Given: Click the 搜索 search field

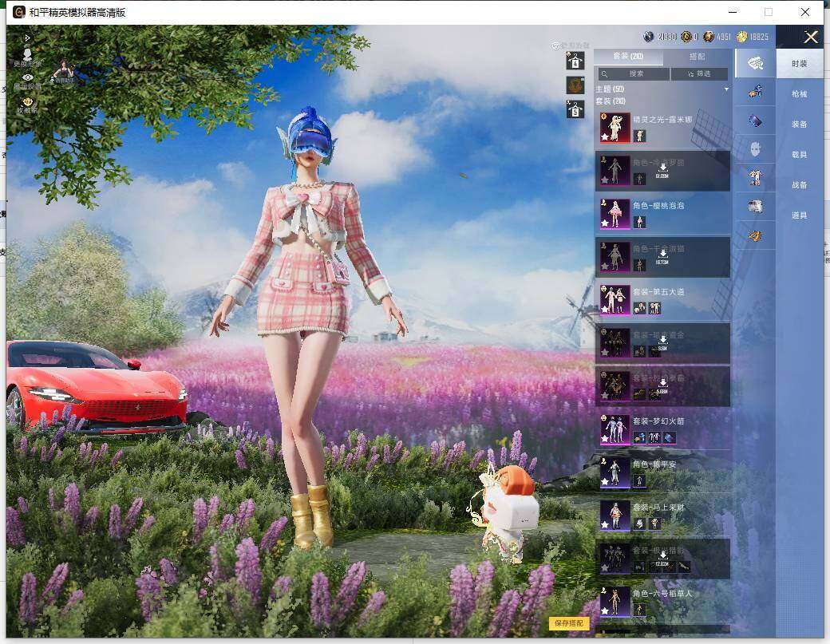Looking at the screenshot, I should [x=634, y=74].
